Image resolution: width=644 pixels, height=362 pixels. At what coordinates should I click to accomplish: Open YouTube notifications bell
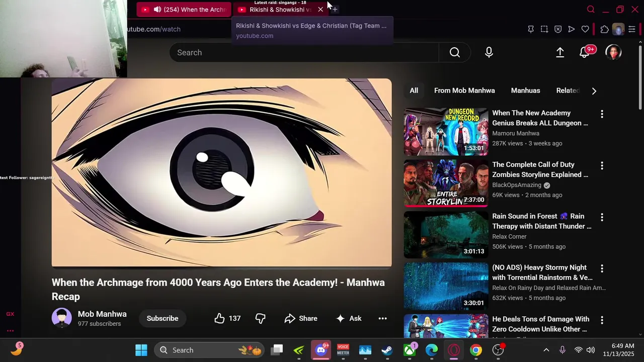tap(585, 52)
